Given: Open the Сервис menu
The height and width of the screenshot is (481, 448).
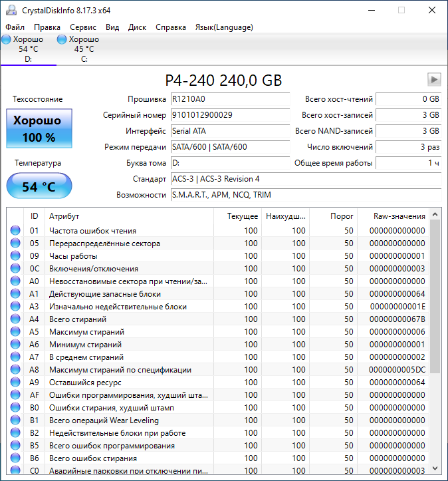Looking at the screenshot, I should [x=83, y=27].
